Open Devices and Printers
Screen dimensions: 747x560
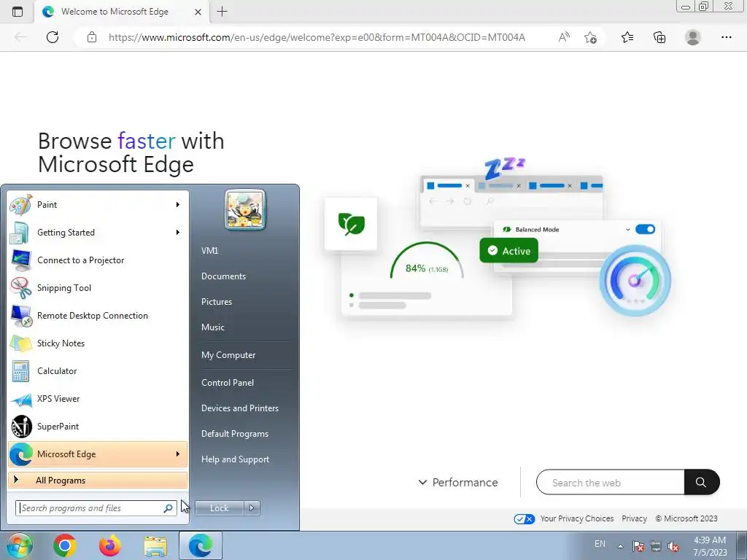[x=239, y=408]
